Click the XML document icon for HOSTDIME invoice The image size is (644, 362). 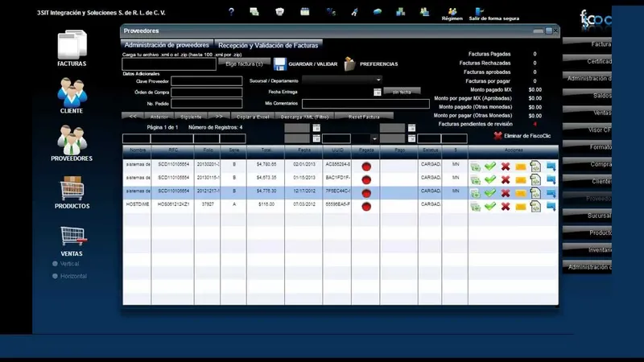(x=535, y=206)
